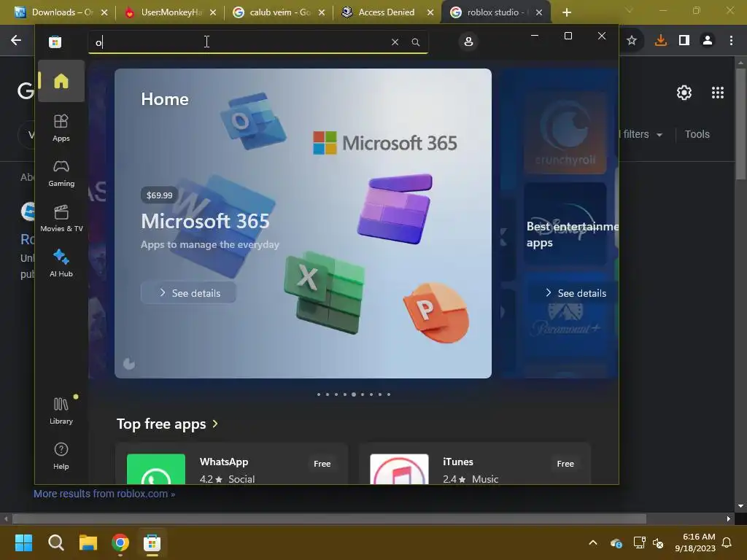
Task: Open the iTunes app card
Action: [474, 464]
